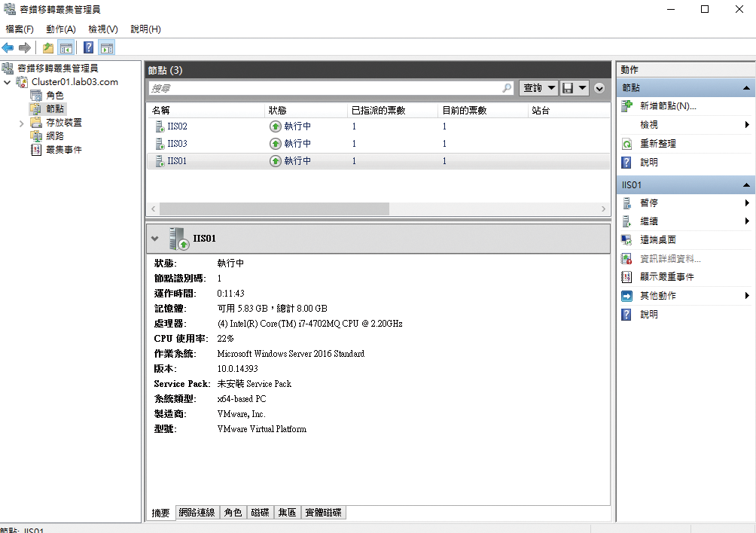Select the IIS01 node row
The image size is (756, 533).
379,161
